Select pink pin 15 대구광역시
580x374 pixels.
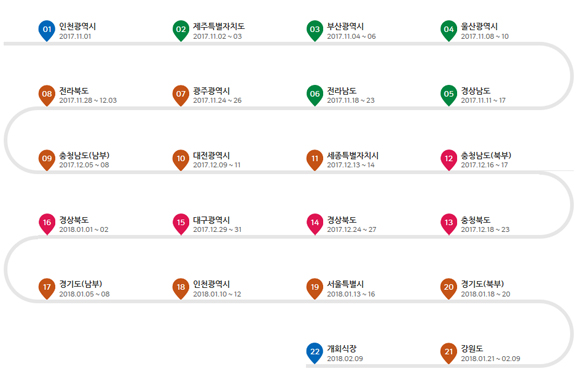181,223
